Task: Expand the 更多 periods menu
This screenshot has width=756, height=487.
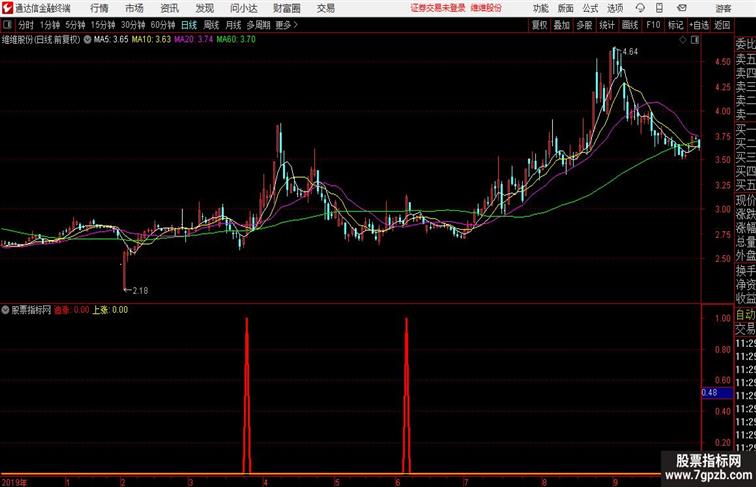Action: 286,25
